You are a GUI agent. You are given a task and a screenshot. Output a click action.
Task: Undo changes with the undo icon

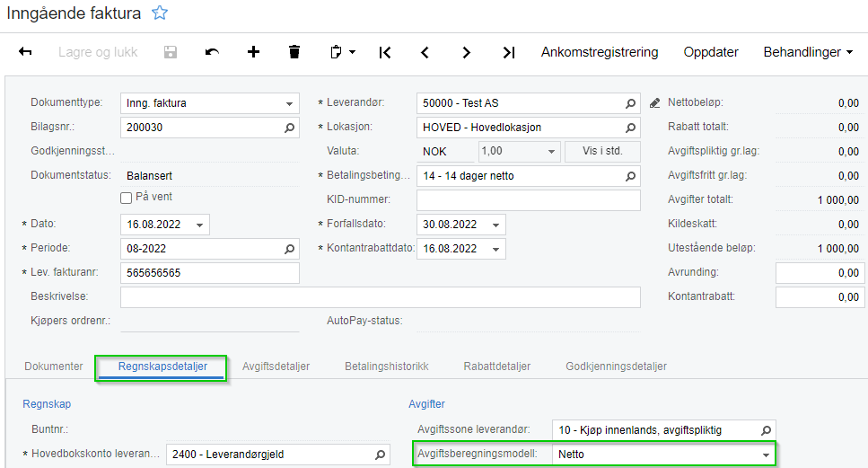click(x=212, y=52)
